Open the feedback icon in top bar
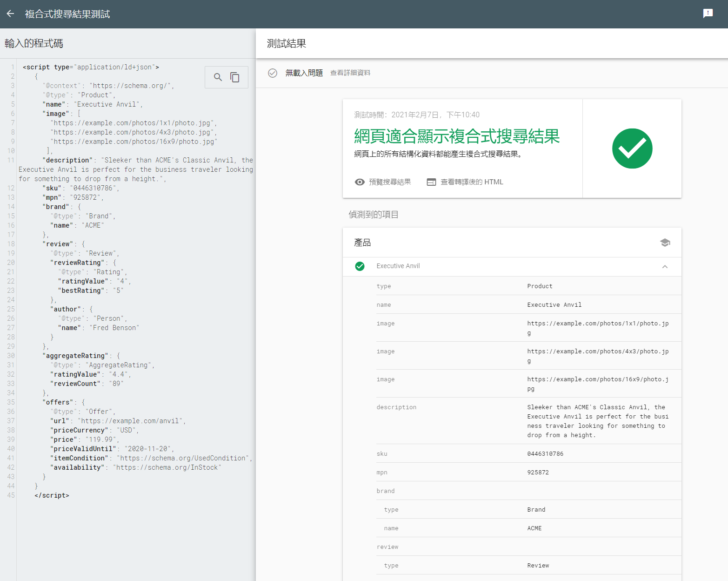The width and height of the screenshot is (728, 581). coord(708,14)
